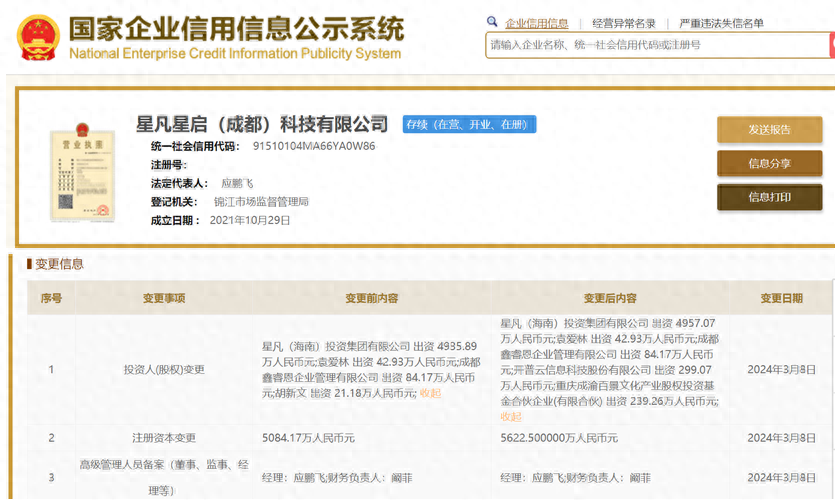The height and width of the screenshot is (504, 835).
Task: Click value 5084.17万人民币元
Action: point(308,438)
